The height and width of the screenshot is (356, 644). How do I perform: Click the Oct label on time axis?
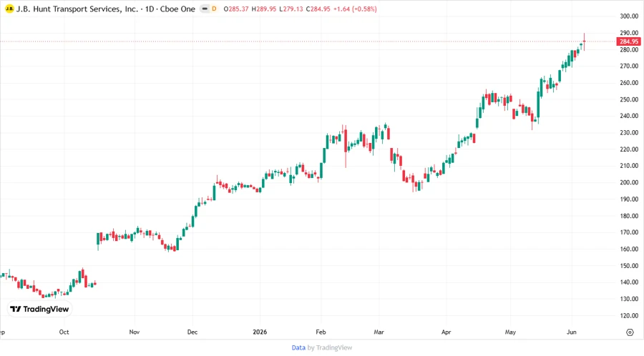point(64,332)
